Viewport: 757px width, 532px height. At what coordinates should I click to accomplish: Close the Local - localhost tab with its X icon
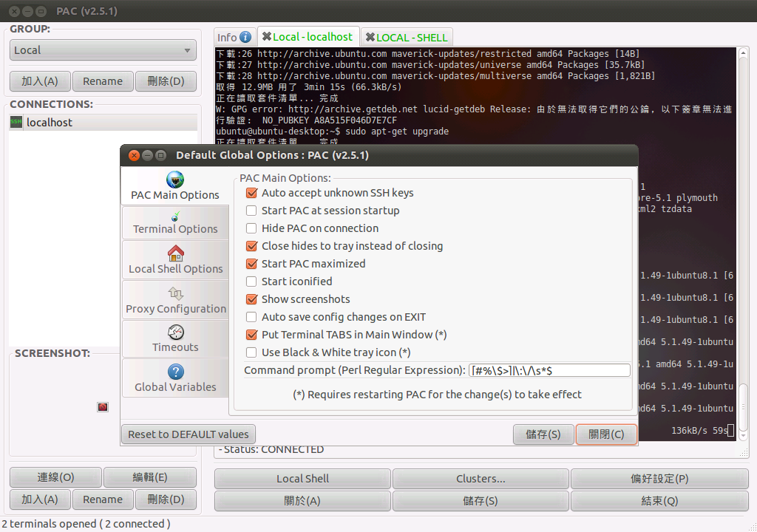tap(266, 37)
